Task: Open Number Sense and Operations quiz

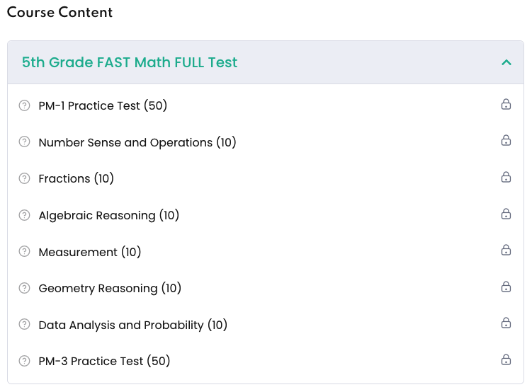Action: (x=137, y=142)
